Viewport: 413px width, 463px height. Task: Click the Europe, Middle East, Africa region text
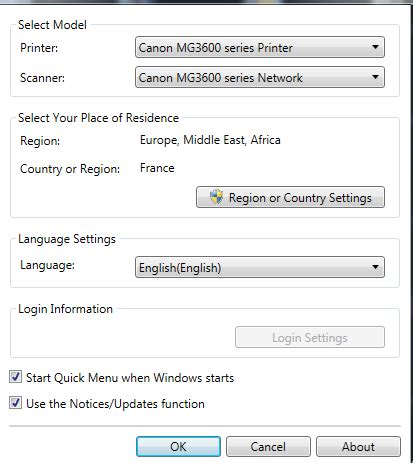(x=210, y=140)
